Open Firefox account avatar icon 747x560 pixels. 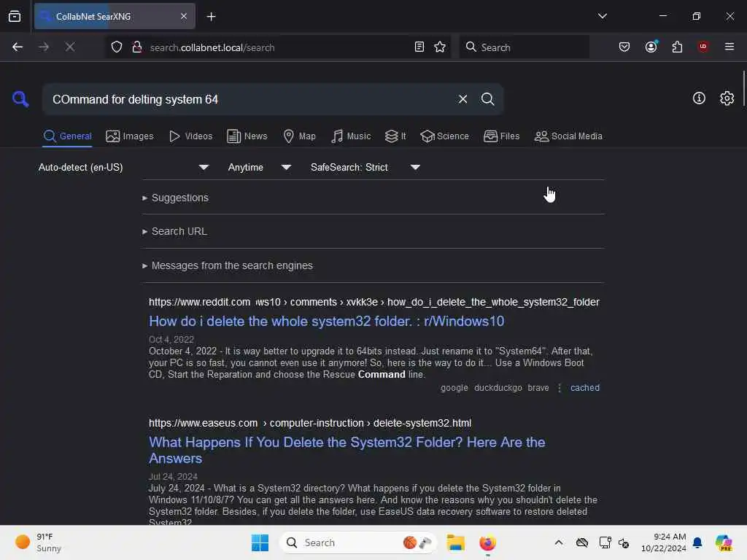point(651,47)
